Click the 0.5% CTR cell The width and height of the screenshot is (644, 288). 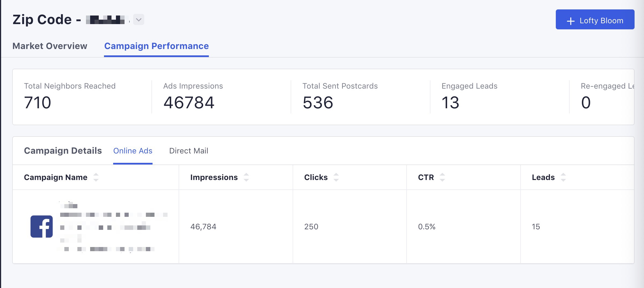click(x=427, y=227)
